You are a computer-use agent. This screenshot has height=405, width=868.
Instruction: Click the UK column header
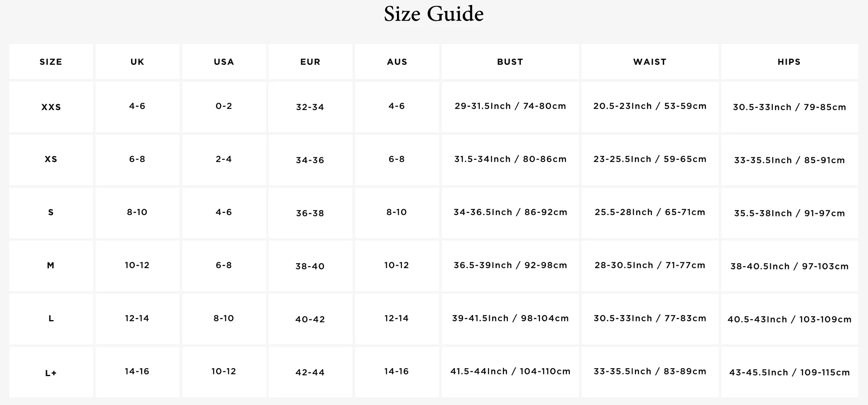(137, 62)
